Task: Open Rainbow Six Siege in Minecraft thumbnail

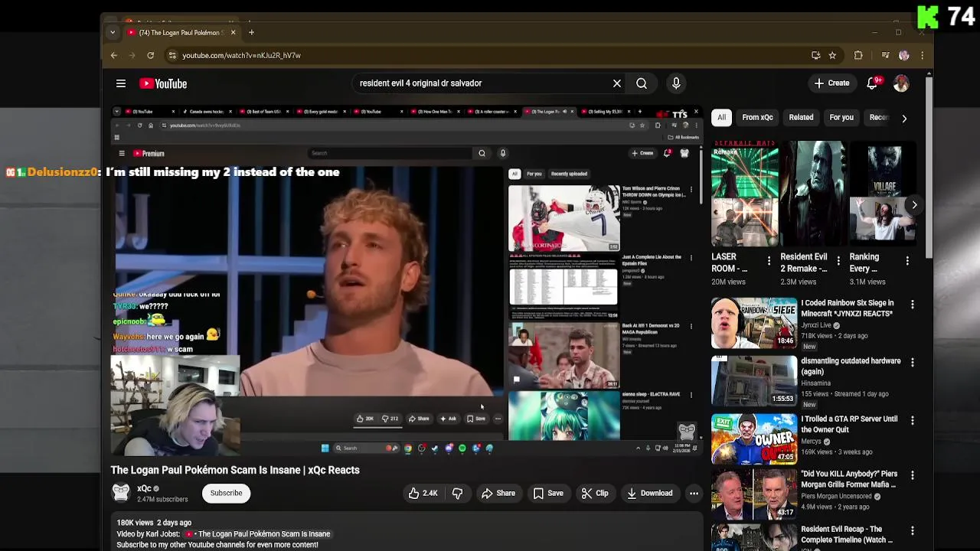Action: (x=754, y=323)
